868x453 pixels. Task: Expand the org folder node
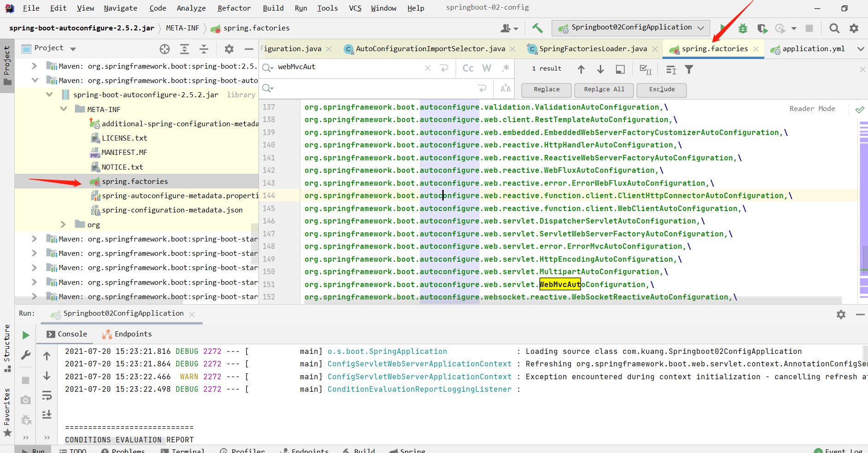click(x=63, y=224)
